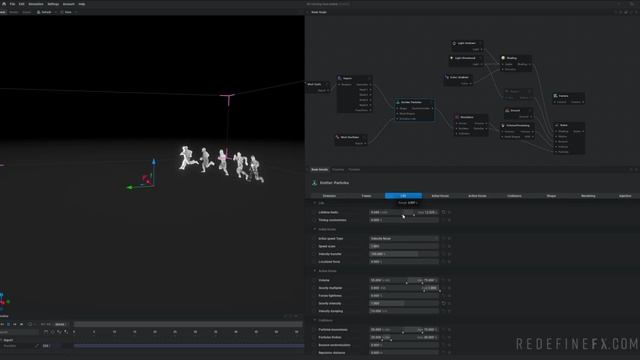
Task: Open the Rendering tab
Action: click(x=588, y=196)
